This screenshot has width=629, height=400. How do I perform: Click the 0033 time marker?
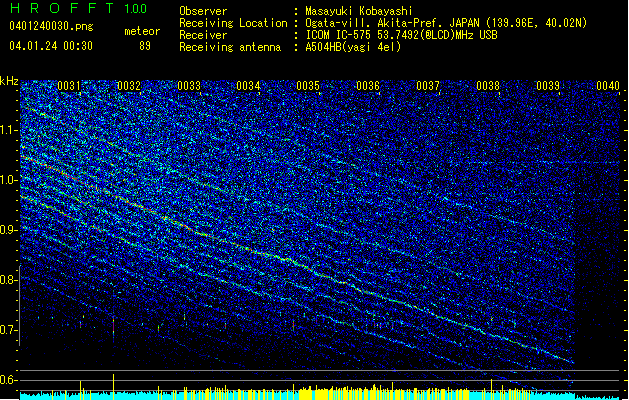[189, 86]
